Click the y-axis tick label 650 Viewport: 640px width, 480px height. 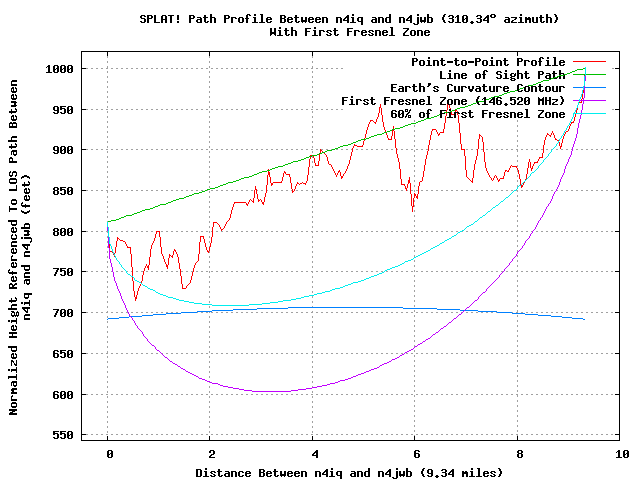pos(63,354)
